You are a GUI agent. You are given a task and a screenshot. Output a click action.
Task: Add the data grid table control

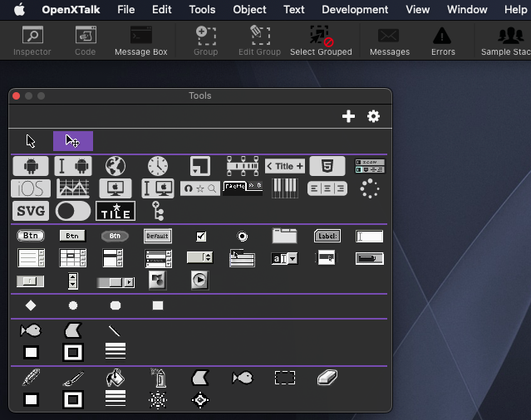(x=73, y=258)
